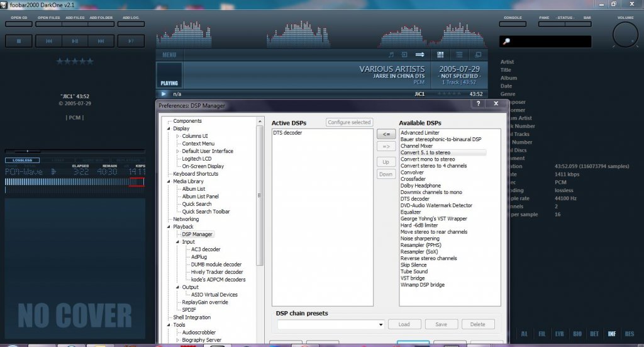Viewport: 644px width, 347px height.
Task: Open the MENU button
Action: (x=169, y=55)
